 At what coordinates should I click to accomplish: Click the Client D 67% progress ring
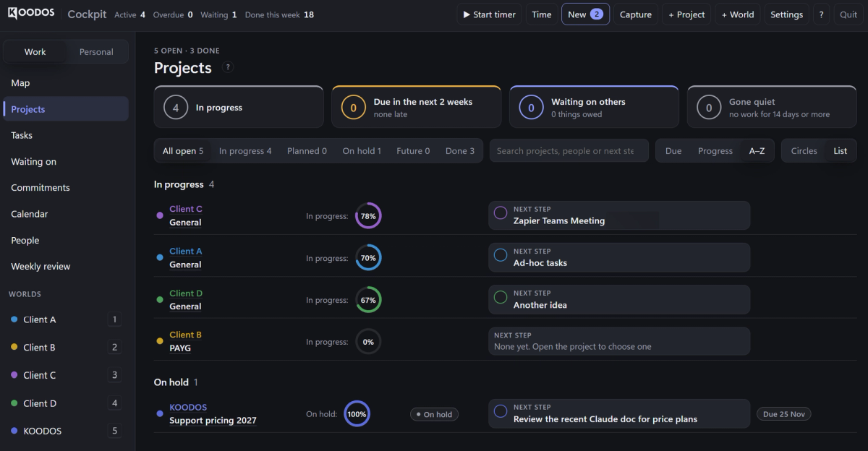[368, 300]
